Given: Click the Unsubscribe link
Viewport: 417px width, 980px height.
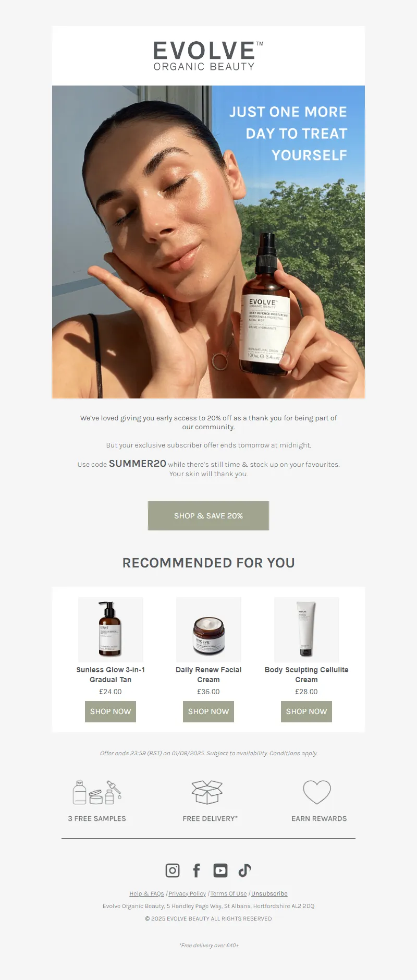Looking at the screenshot, I should 269,893.
